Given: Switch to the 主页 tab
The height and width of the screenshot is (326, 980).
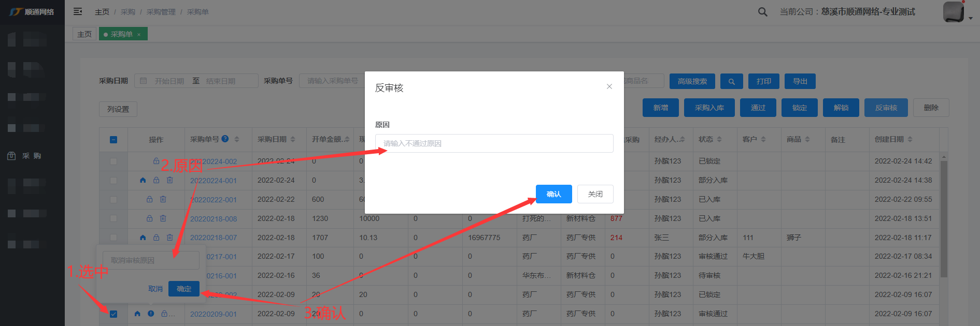Looking at the screenshot, I should 84,34.
